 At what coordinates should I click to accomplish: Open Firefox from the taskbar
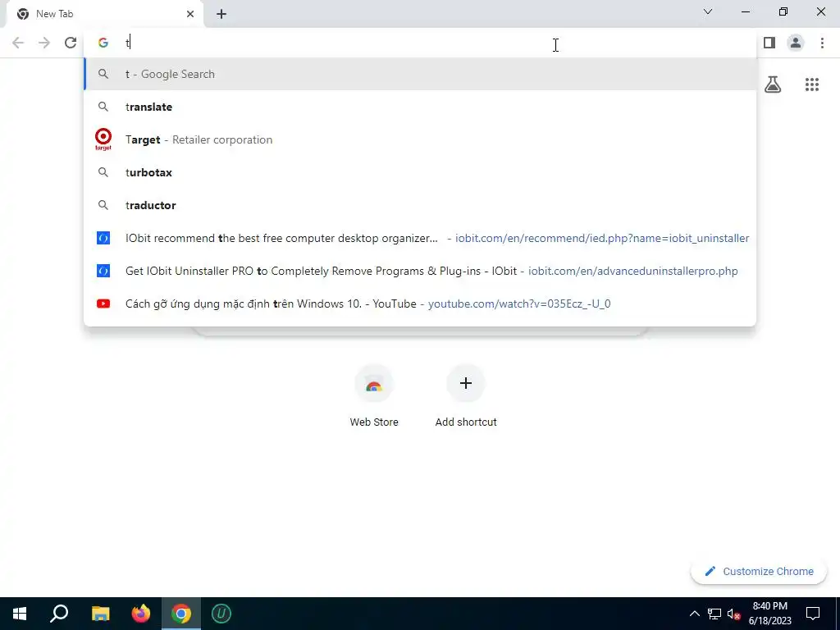141,614
